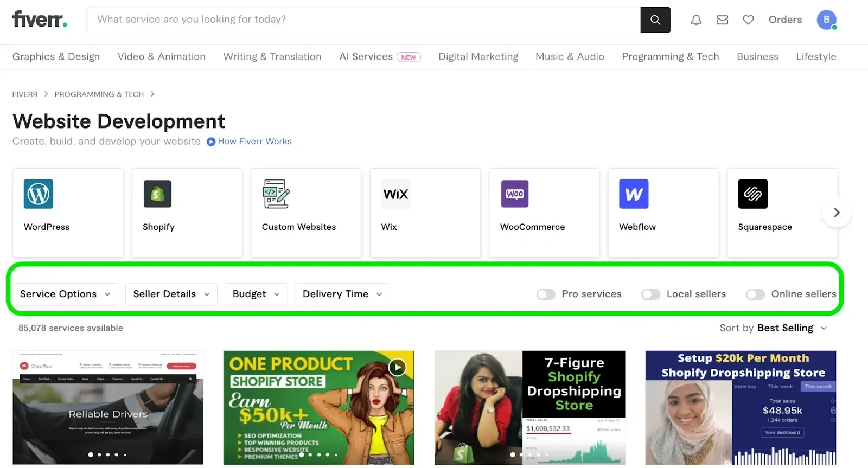Expand the Service Options dropdown
This screenshot has height=468, width=868.
65,294
